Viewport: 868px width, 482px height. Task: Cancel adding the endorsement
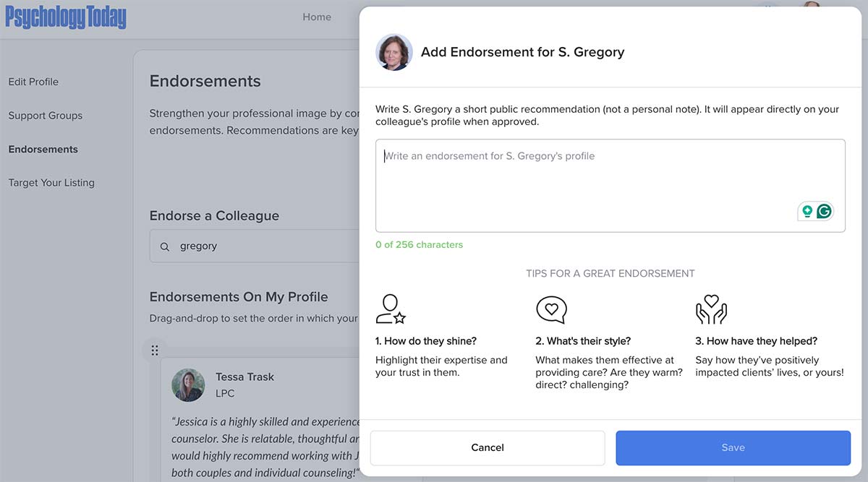(487, 447)
